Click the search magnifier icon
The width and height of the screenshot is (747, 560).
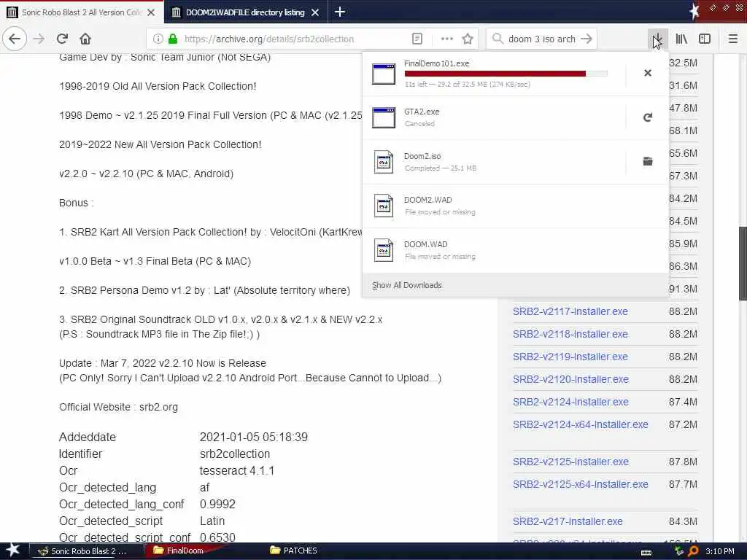[498, 39]
